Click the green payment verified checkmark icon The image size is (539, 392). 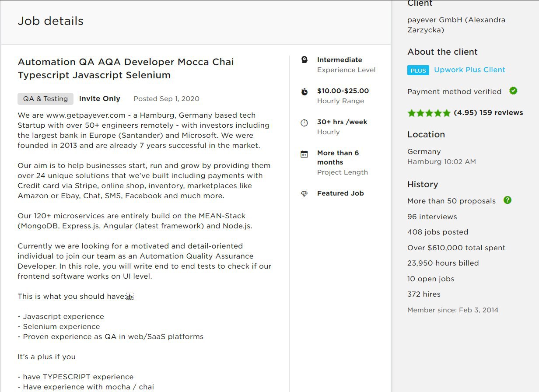(513, 91)
